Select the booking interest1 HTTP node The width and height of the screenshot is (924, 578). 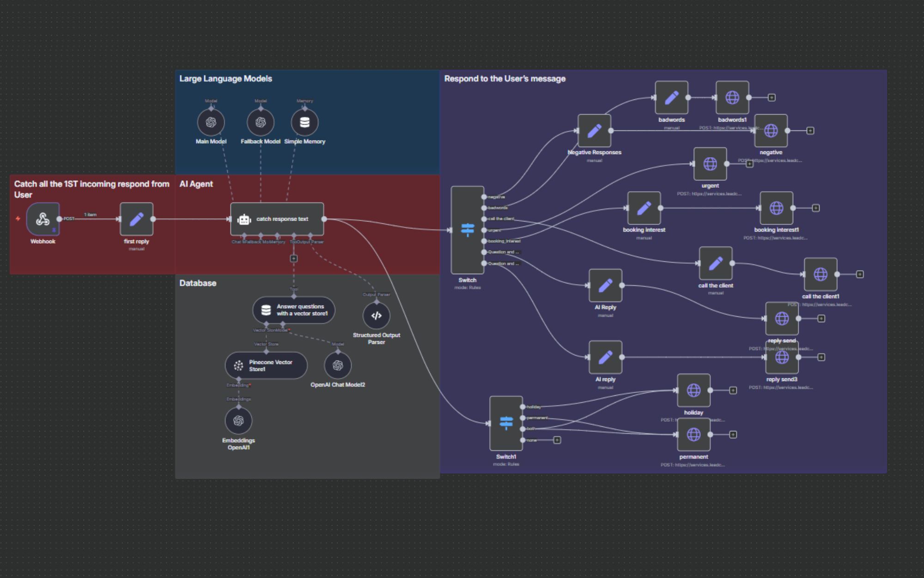[777, 208]
